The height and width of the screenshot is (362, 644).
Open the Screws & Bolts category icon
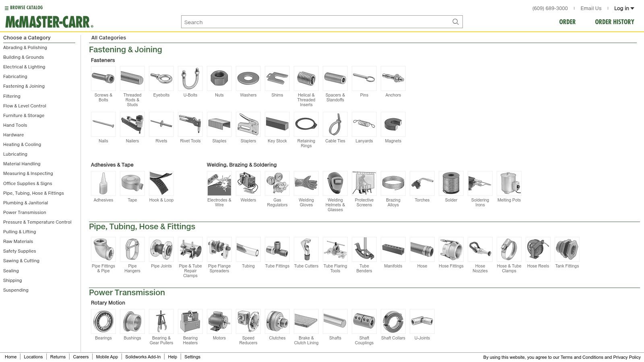[103, 78]
